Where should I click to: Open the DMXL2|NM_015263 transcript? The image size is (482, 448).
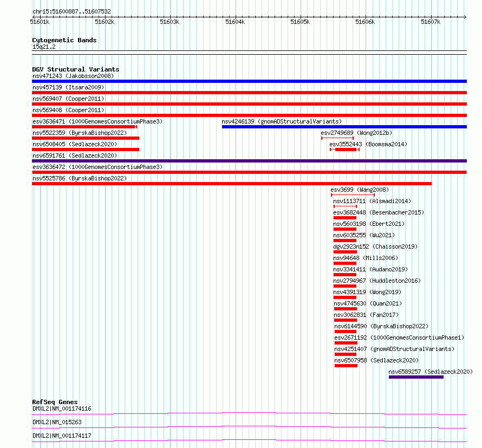tap(57, 422)
